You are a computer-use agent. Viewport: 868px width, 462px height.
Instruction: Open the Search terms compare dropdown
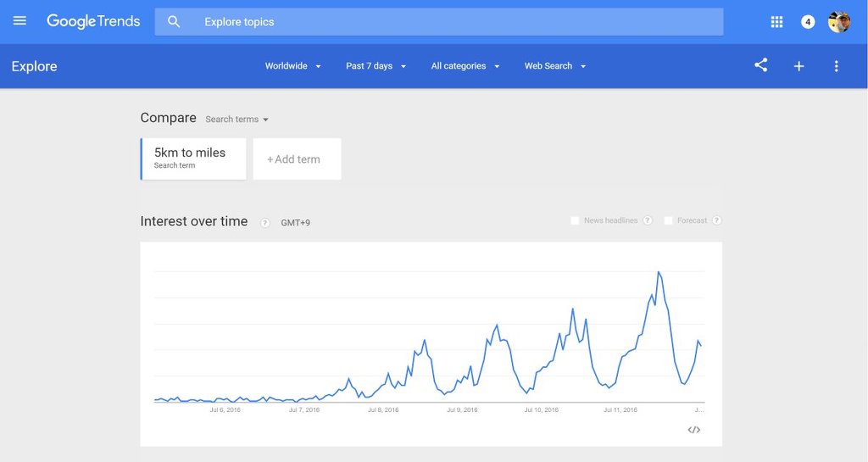(x=237, y=119)
